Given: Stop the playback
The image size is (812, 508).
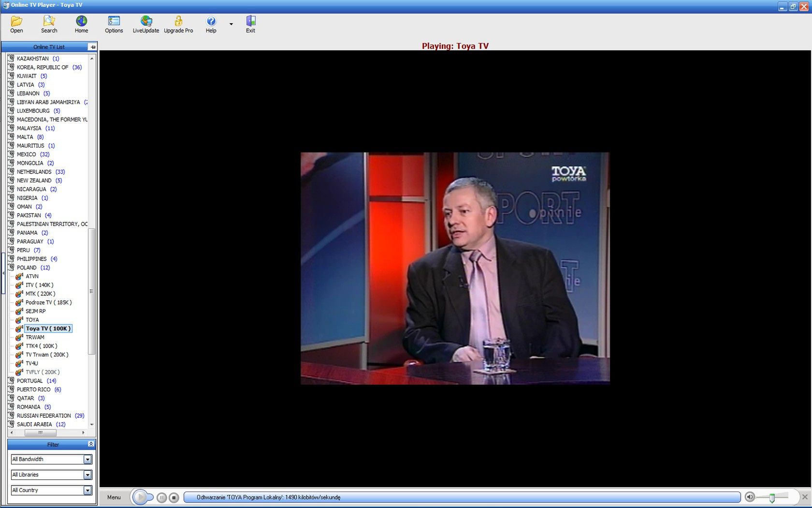Looking at the screenshot, I should tap(174, 497).
